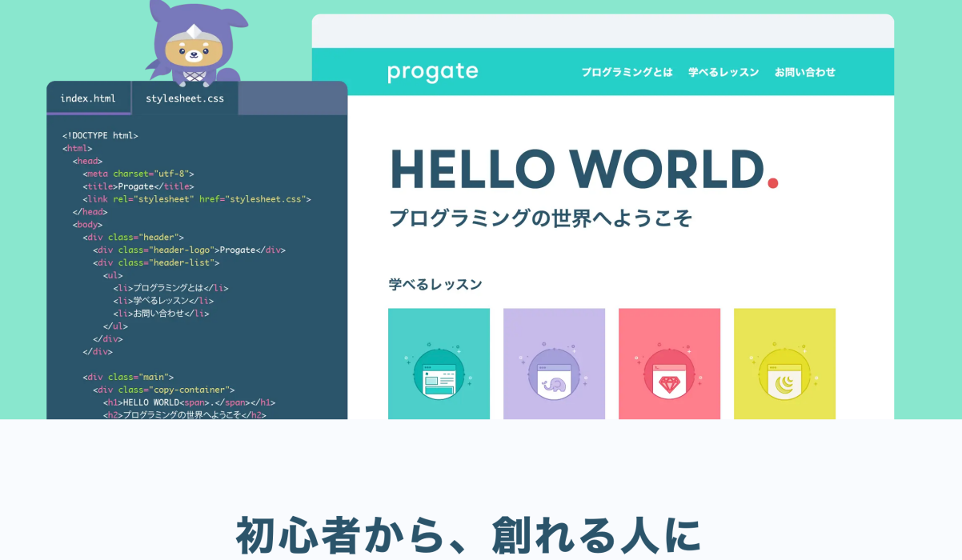Click the <title>Progate</title> code line
The width and height of the screenshot is (962, 560).
[x=138, y=186]
